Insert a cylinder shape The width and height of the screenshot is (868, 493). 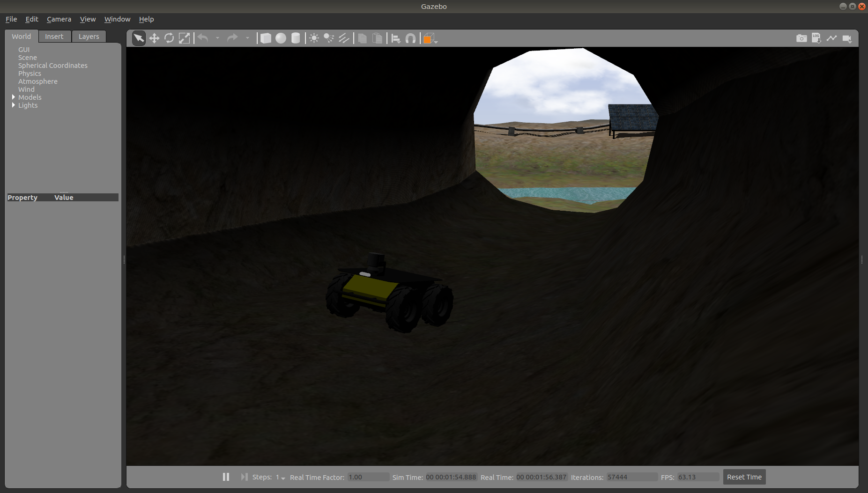pos(296,38)
